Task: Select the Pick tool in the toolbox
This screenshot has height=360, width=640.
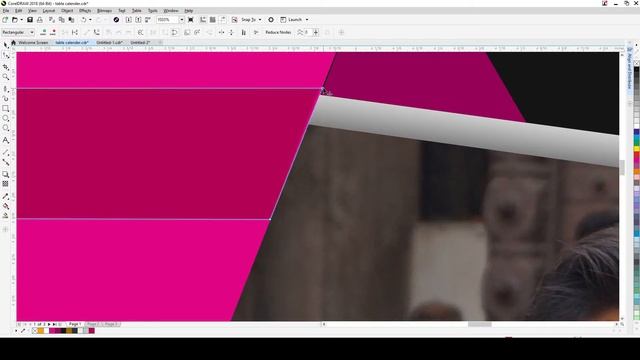Action: (6, 45)
